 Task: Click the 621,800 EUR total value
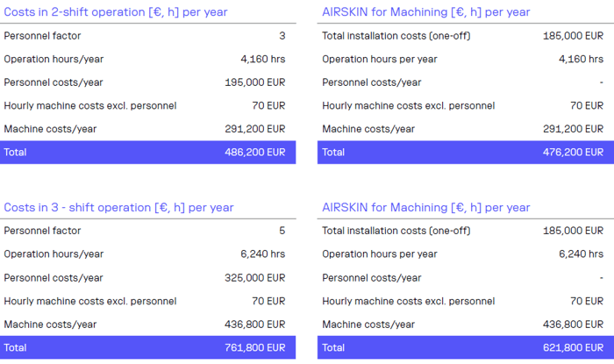(x=573, y=347)
